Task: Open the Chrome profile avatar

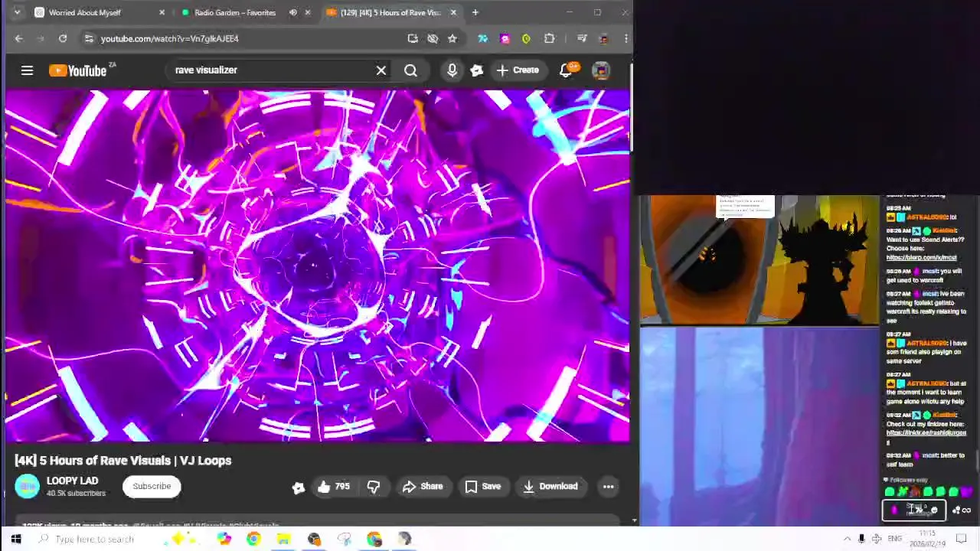Action: point(603,38)
